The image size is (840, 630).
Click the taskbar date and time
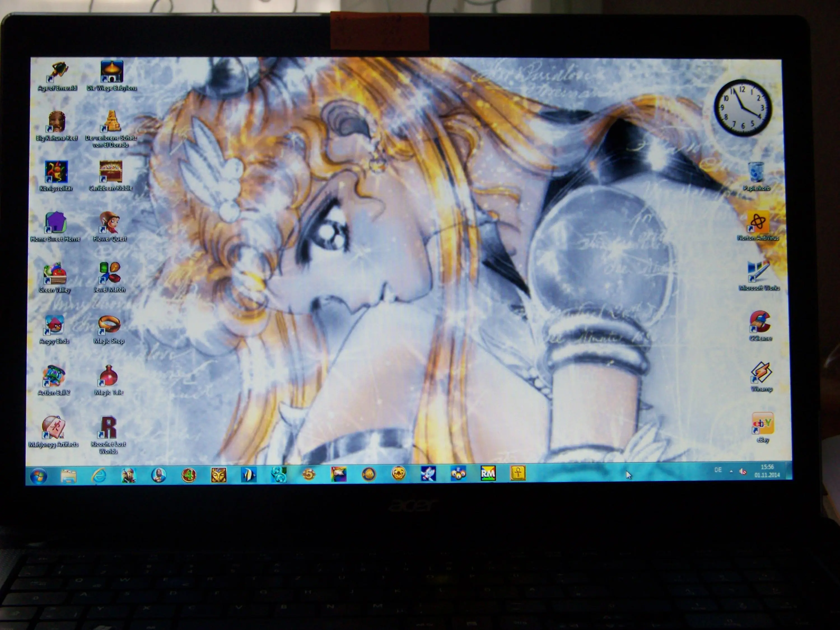767,471
